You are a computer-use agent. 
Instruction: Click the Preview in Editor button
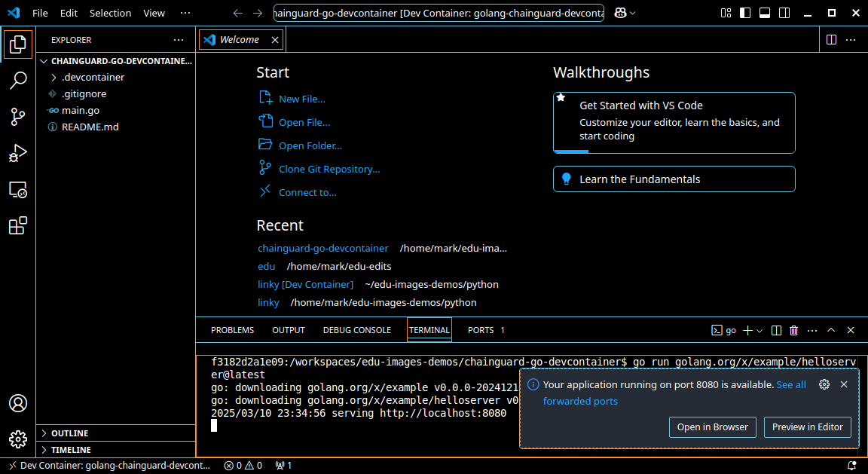pos(808,427)
